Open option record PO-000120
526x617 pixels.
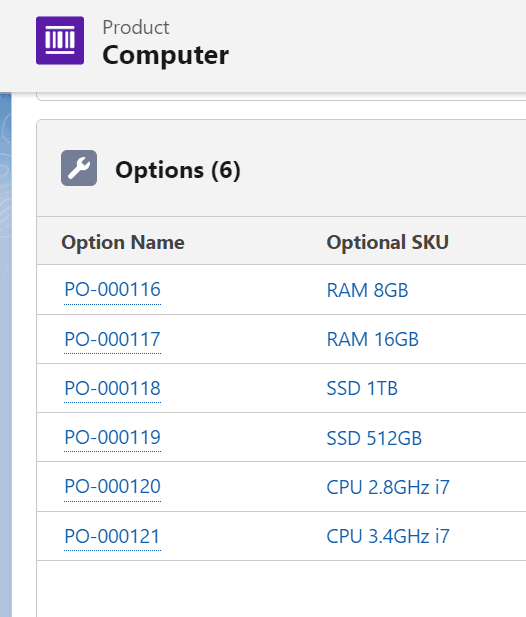point(112,487)
